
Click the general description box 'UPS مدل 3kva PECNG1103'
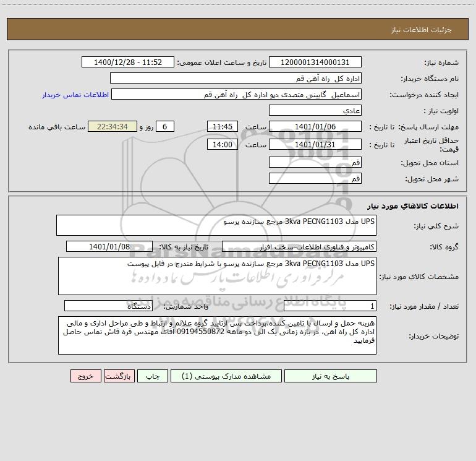point(216,225)
